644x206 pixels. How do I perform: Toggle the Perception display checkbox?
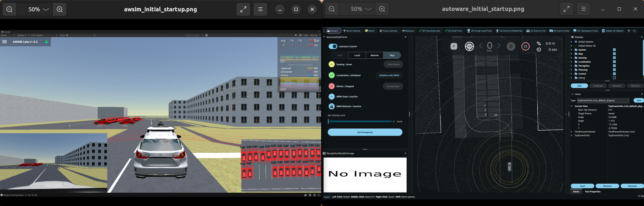pyautogui.click(x=614, y=66)
